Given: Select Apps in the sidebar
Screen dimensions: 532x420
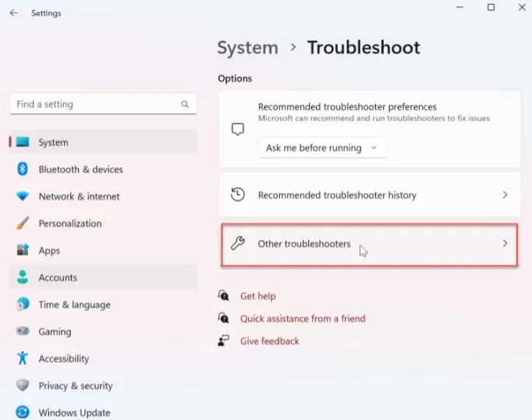Looking at the screenshot, I should [49, 251].
